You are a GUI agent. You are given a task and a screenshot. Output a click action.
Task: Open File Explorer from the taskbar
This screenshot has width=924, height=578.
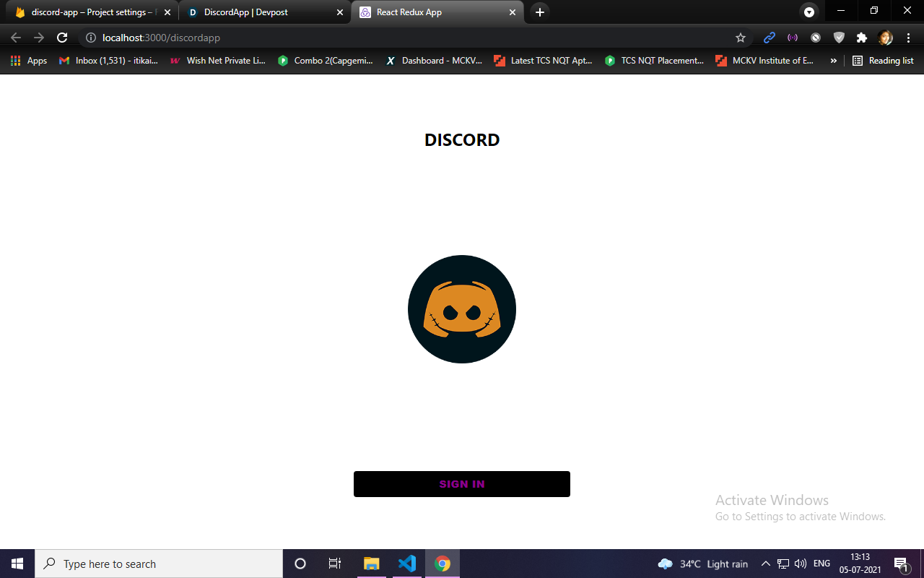[372, 564]
